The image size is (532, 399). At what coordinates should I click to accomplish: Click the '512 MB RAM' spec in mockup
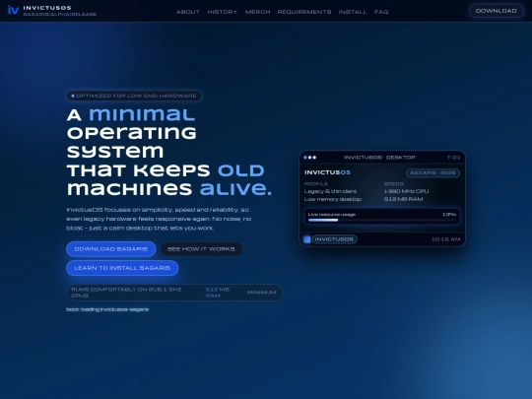tap(403, 199)
